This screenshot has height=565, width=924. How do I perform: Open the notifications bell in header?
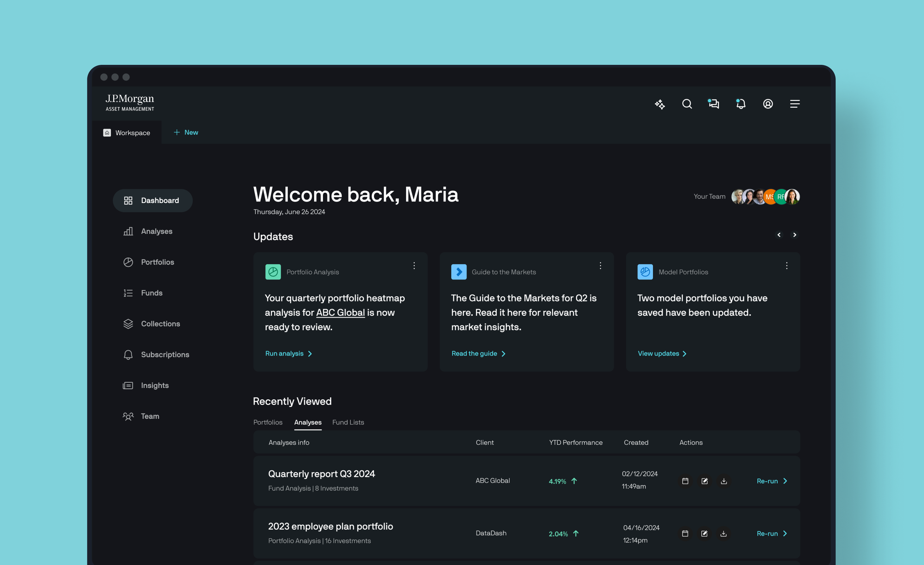tap(741, 104)
